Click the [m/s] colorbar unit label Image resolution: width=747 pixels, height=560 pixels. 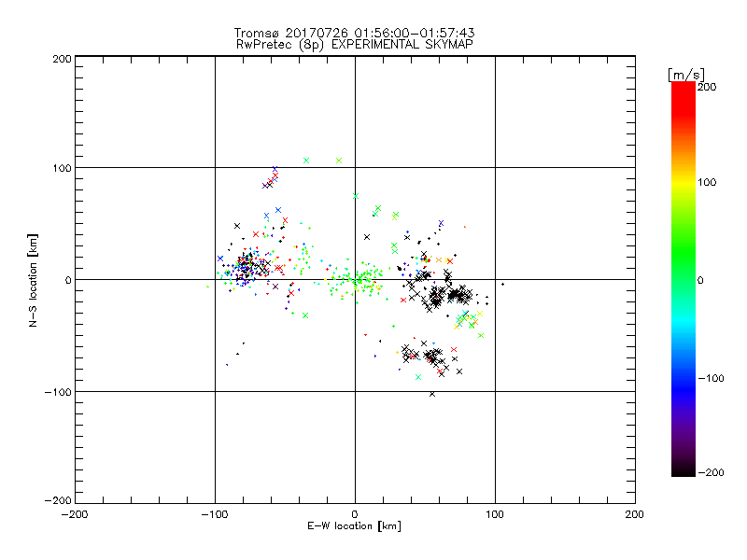click(686, 75)
